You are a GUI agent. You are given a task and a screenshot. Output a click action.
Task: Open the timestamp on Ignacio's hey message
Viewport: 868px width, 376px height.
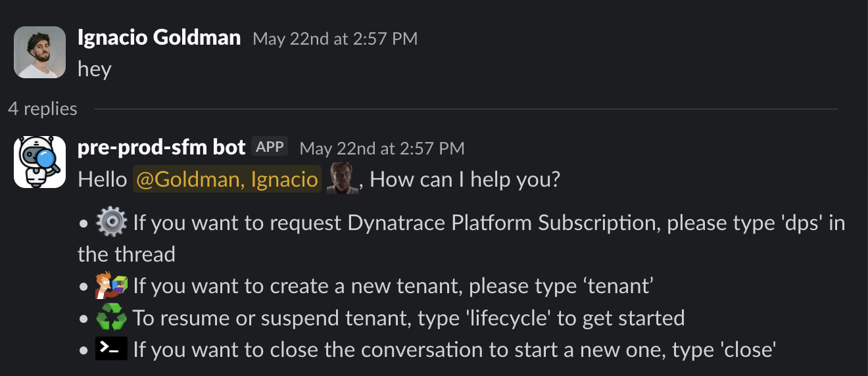[335, 39]
